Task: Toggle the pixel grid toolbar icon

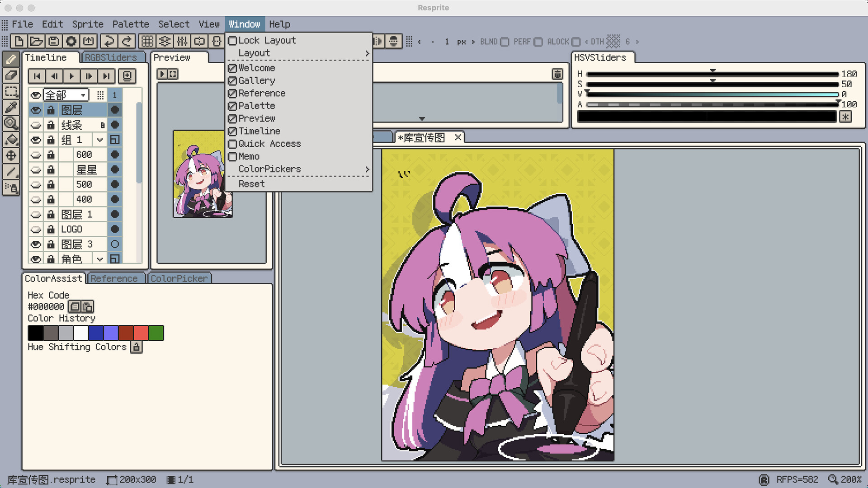Action: click(147, 42)
